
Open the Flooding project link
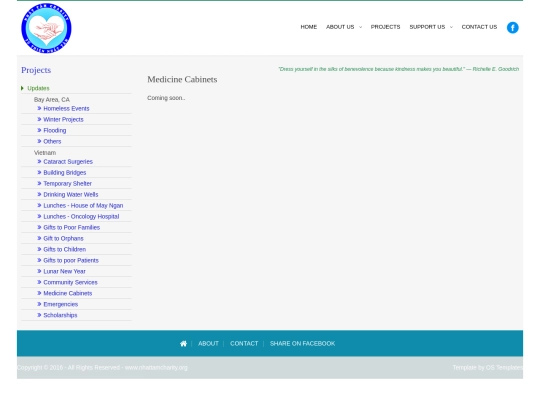point(55,131)
